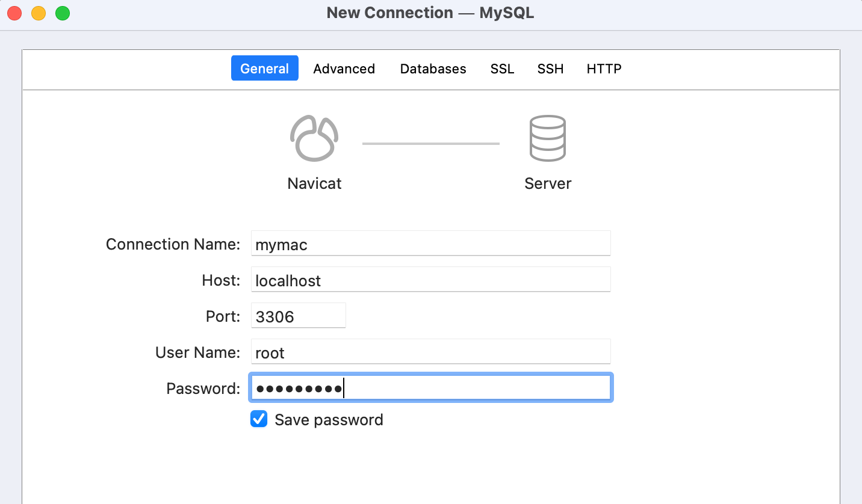Click the Port field showing 3306
This screenshot has height=504, width=862.
pos(298,316)
